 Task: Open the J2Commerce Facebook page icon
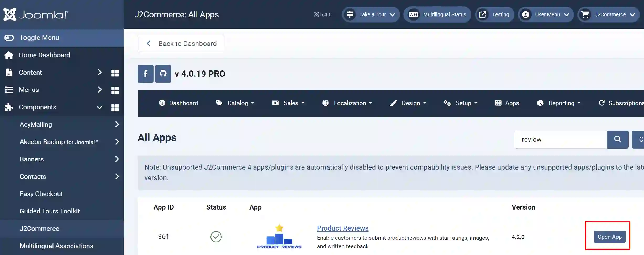coord(145,74)
